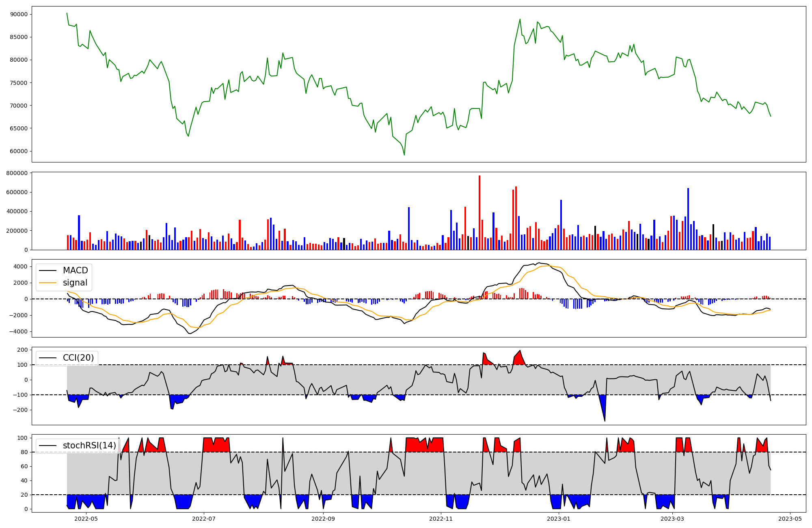Screen dimensions: 812x528
Task: Click the 2023-05 date tick label
Action: (790, 519)
